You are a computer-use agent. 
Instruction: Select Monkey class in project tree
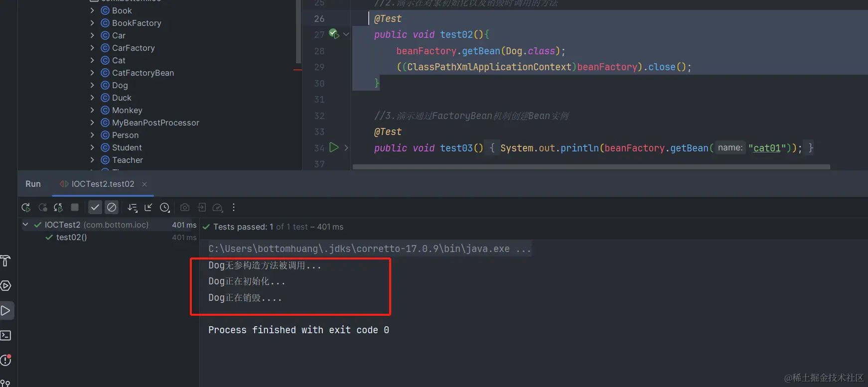(127, 110)
